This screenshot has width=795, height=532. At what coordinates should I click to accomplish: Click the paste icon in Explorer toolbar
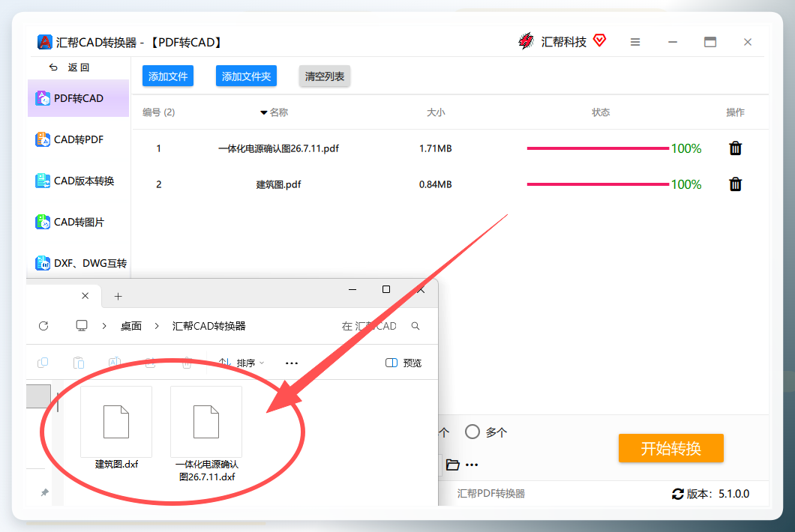pos(79,363)
